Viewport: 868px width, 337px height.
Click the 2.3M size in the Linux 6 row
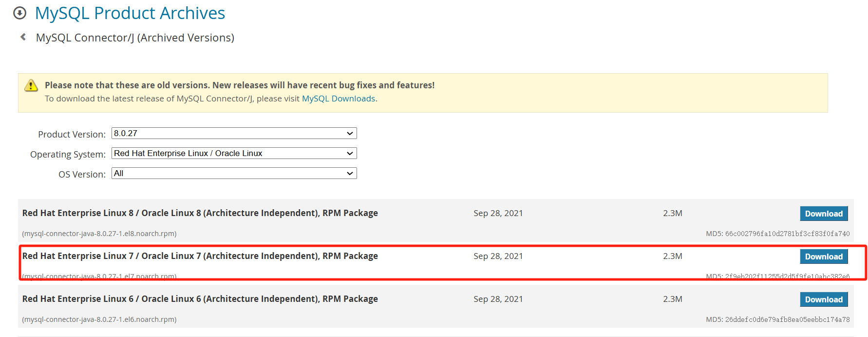coord(673,299)
